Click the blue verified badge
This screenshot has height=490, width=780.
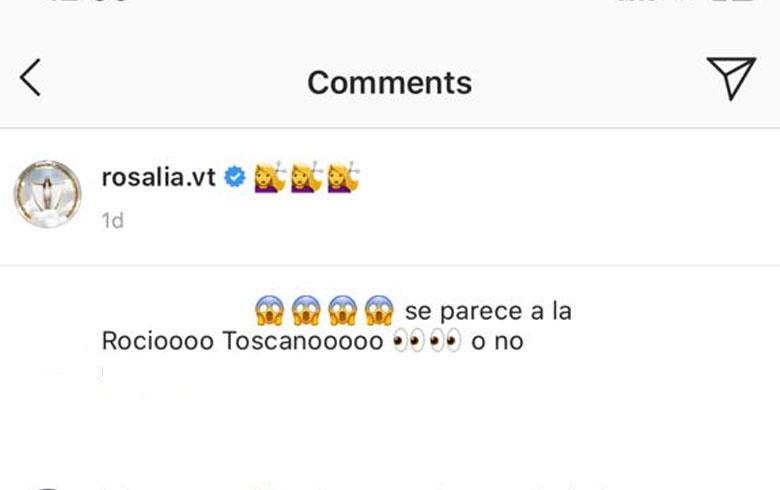(x=235, y=177)
